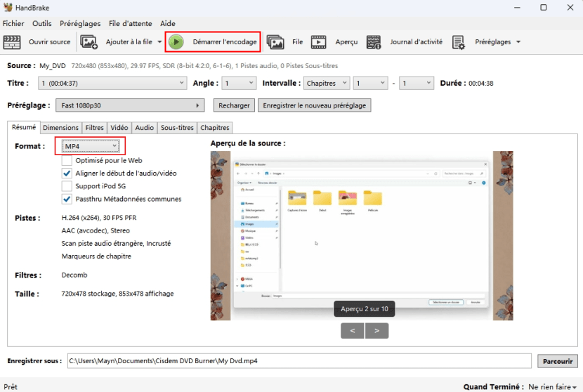The width and height of the screenshot is (583, 392).
Task: Open the Aide menu
Action: click(x=168, y=23)
